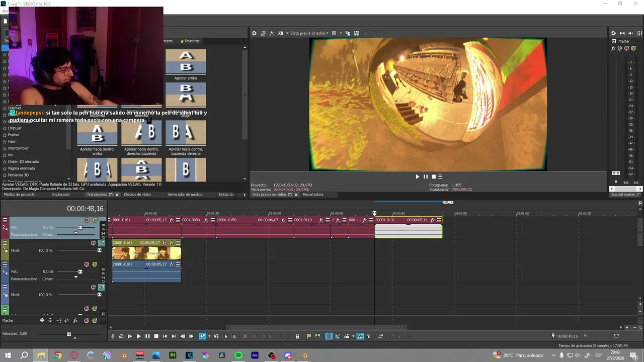Screen dimensions: 644x362
Task: Solo audio track 2
Action: pos(95,220)
